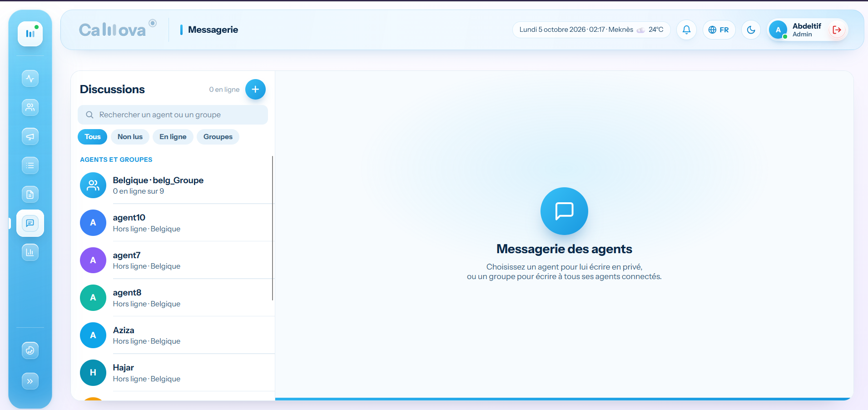Open the list icon in sidebar
Image resolution: width=868 pixels, height=410 pixels.
pyautogui.click(x=30, y=165)
